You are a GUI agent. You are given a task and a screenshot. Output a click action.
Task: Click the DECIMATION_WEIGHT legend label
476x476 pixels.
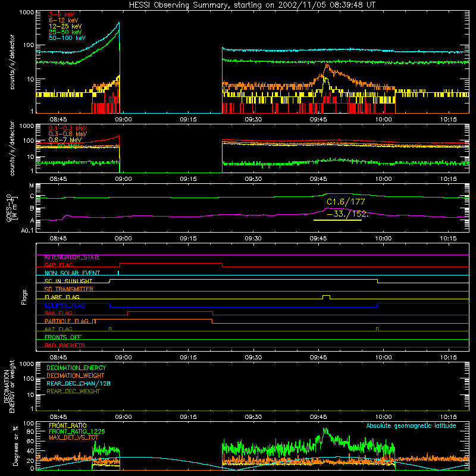pos(76,376)
